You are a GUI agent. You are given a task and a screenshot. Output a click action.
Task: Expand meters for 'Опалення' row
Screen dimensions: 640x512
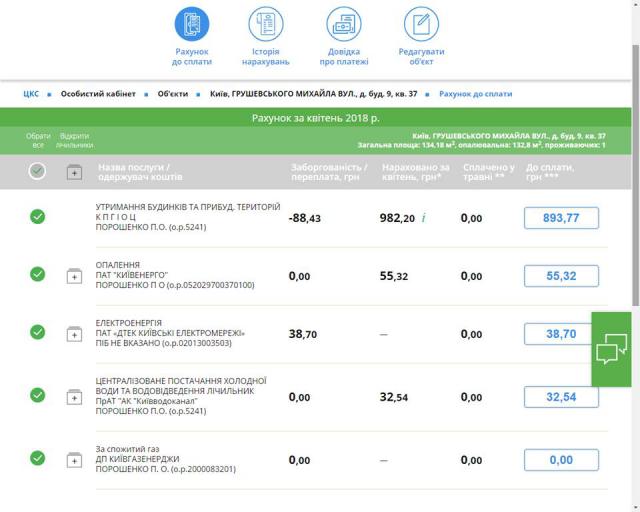click(x=74, y=275)
